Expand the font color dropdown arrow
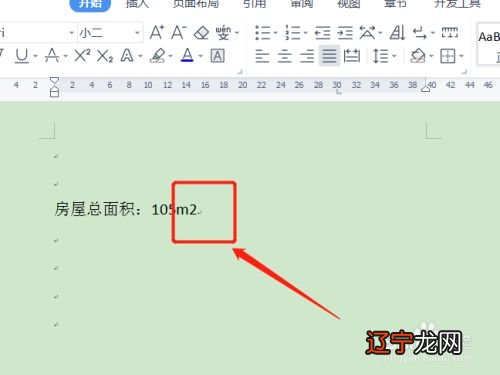 pos(200,56)
